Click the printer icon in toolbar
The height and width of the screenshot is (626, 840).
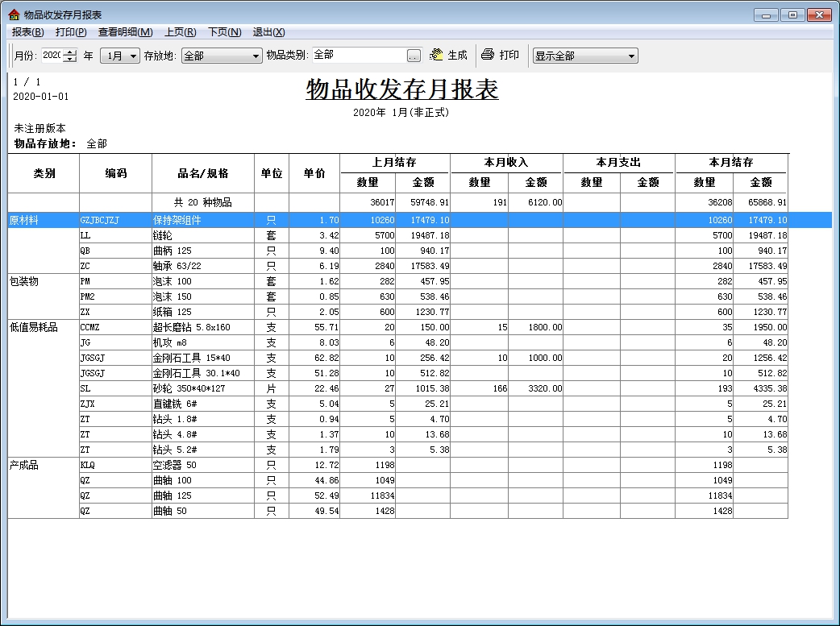click(x=488, y=55)
